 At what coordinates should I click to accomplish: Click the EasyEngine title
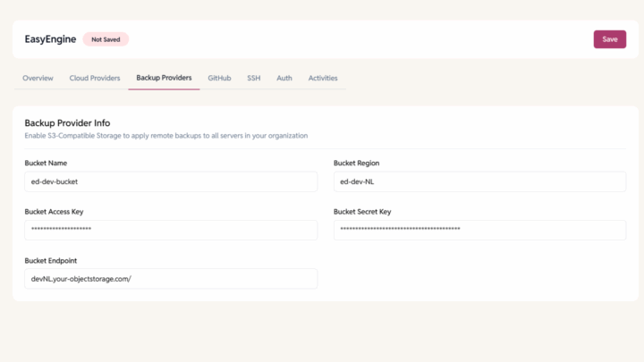coord(50,39)
